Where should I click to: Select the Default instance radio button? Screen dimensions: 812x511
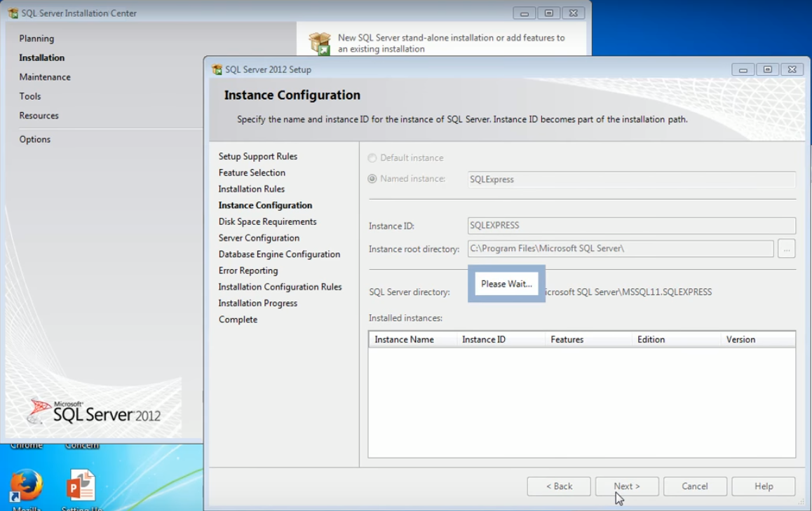pyautogui.click(x=372, y=158)
